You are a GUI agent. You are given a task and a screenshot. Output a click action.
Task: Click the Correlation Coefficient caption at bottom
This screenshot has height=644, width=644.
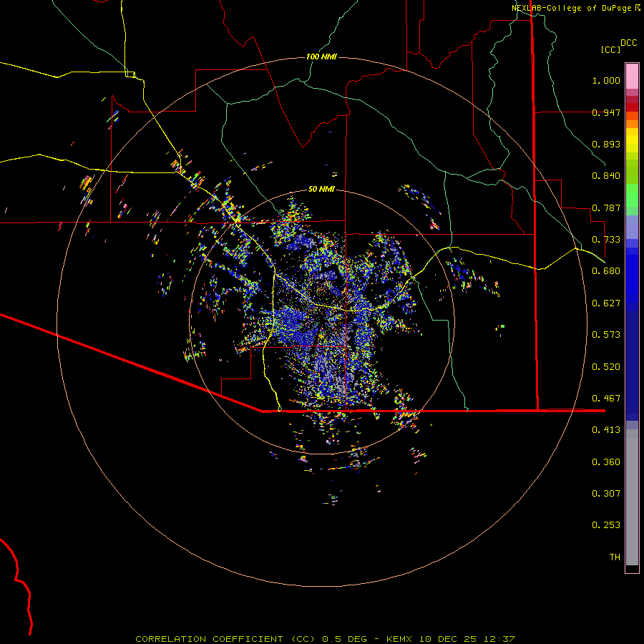[x=325, y=639]
